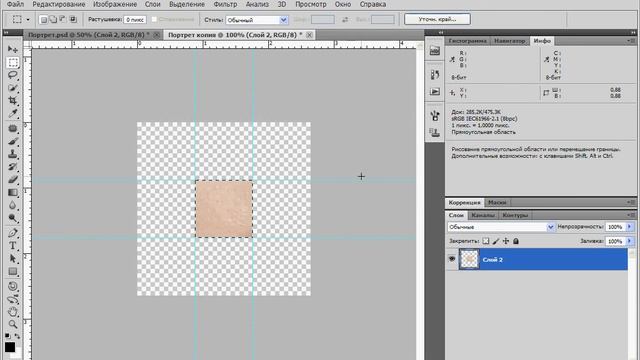Viewport: 640px width, 360px height.
Task: Reset default foreground and background colors
Action: [x=7, y=336]
